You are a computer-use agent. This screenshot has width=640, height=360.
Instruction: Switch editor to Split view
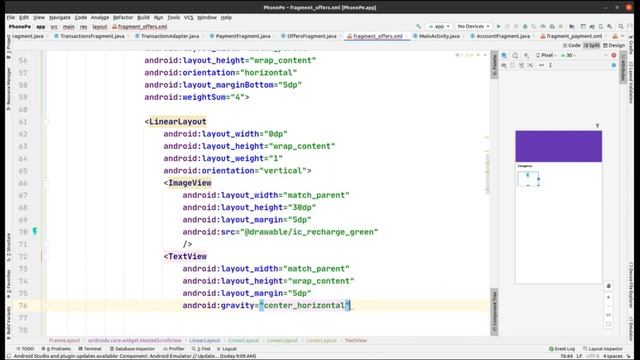[x=591, y=45]
